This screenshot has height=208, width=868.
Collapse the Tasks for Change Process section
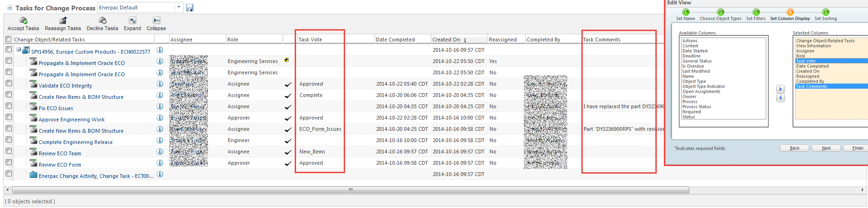(9, 8)
